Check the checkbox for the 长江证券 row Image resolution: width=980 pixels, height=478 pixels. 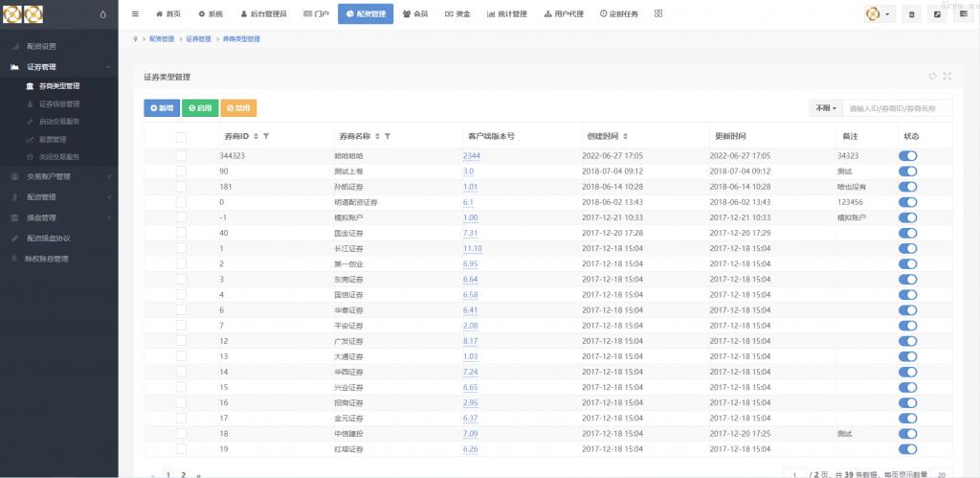(182, 248)
